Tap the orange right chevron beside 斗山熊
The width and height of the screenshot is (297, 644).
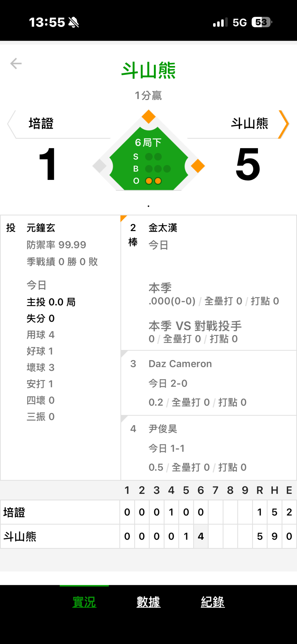(284, 124)
